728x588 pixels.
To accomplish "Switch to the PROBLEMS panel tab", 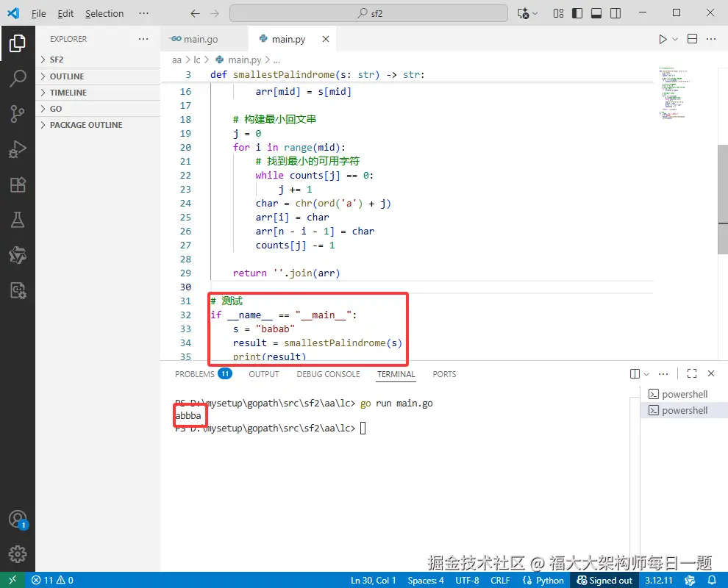I will pyautogui.click(x=203, y=374).
